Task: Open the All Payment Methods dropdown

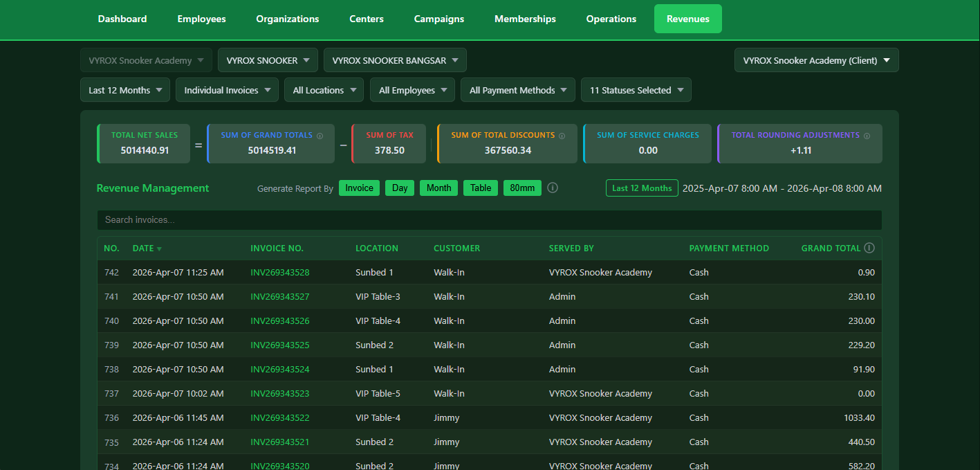Action: click(517, 89)
